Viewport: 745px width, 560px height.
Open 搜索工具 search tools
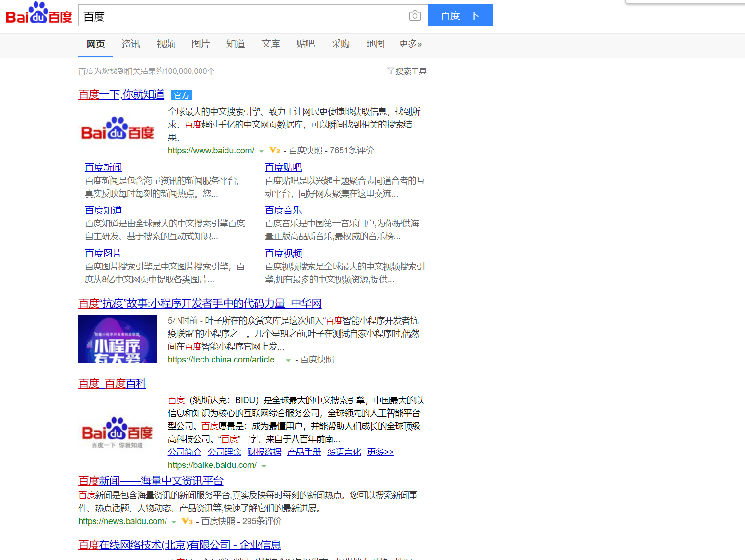407,71
